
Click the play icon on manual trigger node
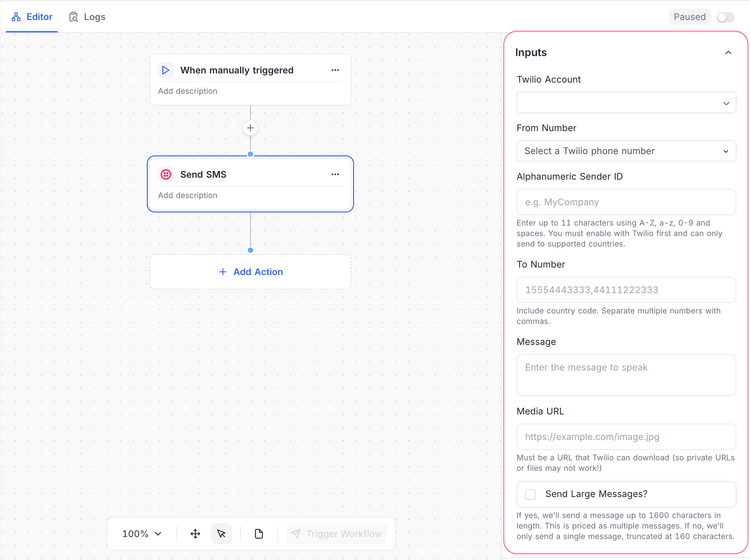(x=166, y=70)
